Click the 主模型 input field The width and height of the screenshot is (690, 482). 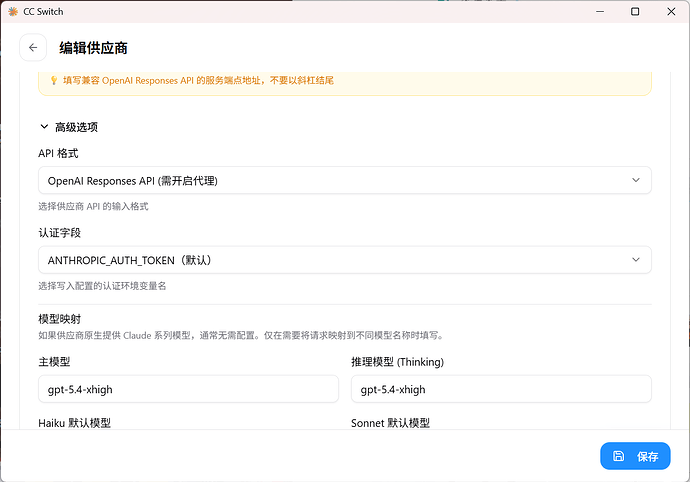(188, 389)
